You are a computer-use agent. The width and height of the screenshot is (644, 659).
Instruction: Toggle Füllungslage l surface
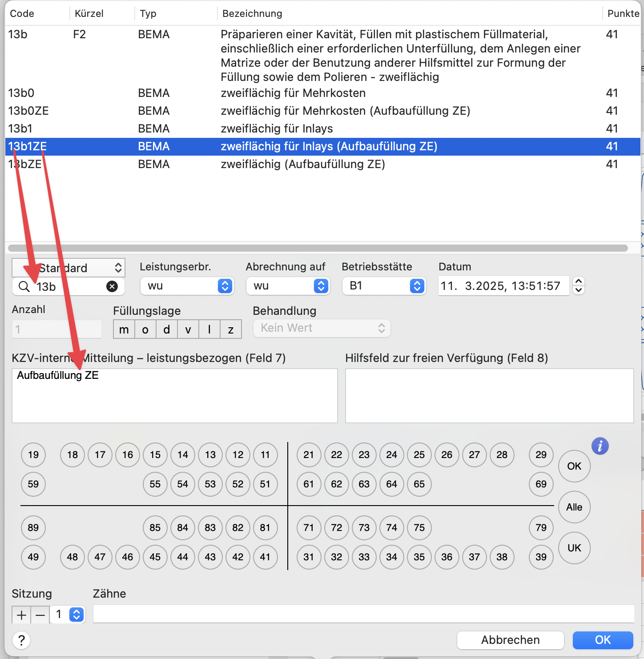[209, 329]
